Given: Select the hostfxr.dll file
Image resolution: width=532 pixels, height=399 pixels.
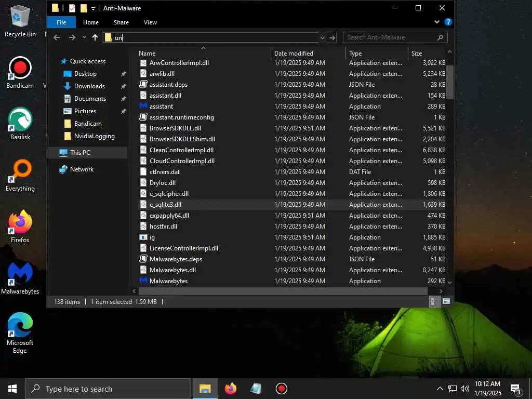Looking at the screenshot, I should point(163,227).
